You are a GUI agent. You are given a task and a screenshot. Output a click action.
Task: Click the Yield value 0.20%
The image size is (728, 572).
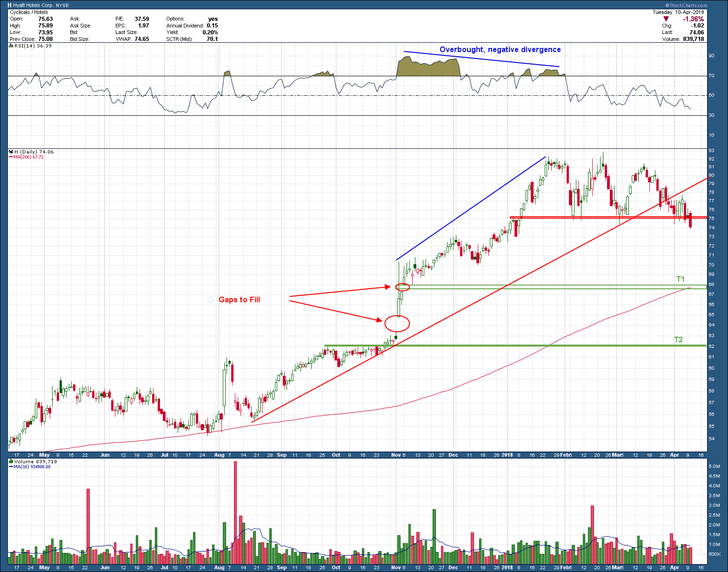pyautogui.click(x=210, y=32)
